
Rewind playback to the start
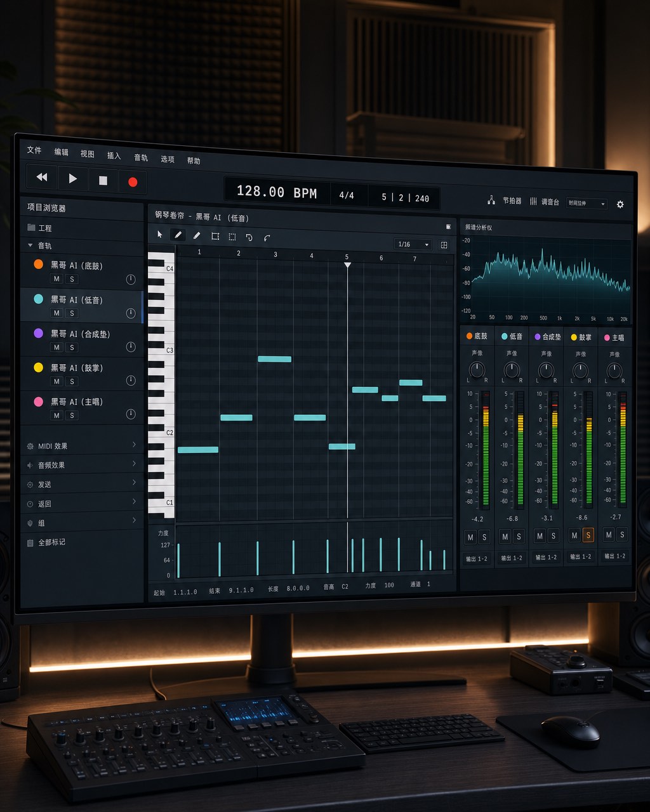click(42, 178)
